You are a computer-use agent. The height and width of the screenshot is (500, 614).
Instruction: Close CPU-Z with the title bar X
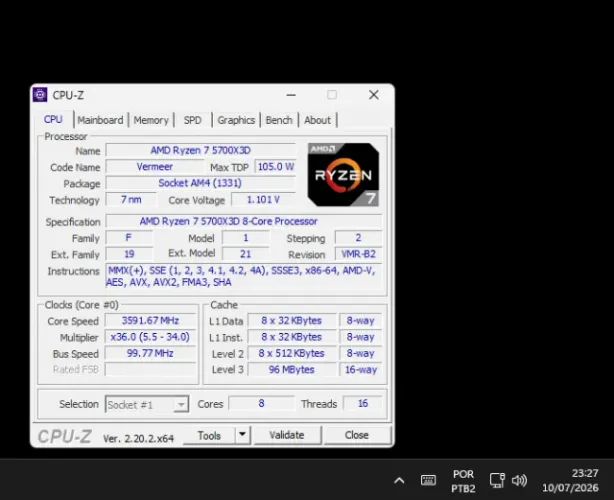(x=374, y=95)
